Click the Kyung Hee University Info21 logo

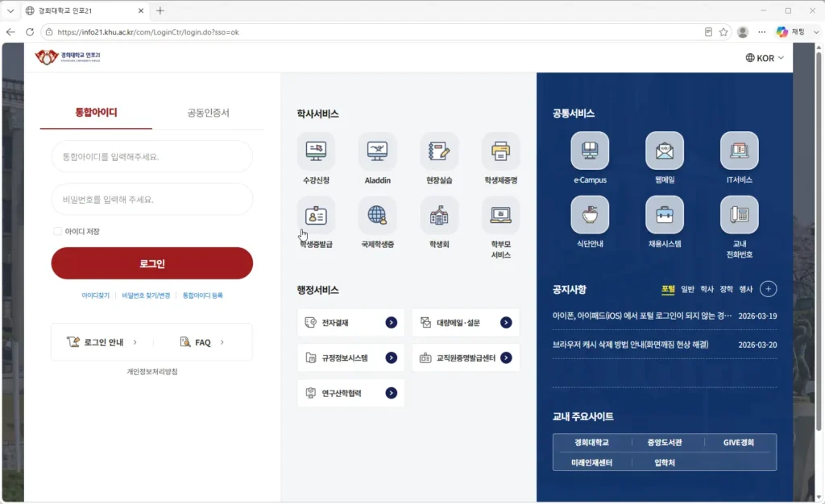pos(68,56)
